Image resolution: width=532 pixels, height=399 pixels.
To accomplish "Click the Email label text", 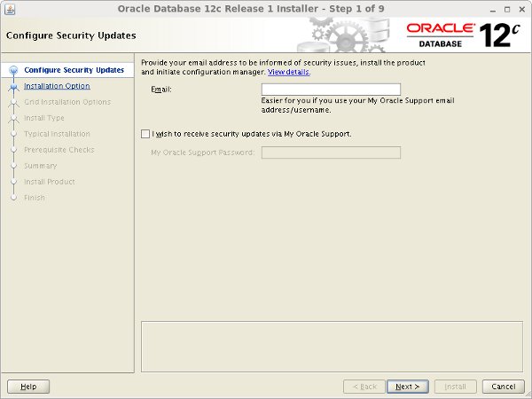I will click(x=161, y=90).
